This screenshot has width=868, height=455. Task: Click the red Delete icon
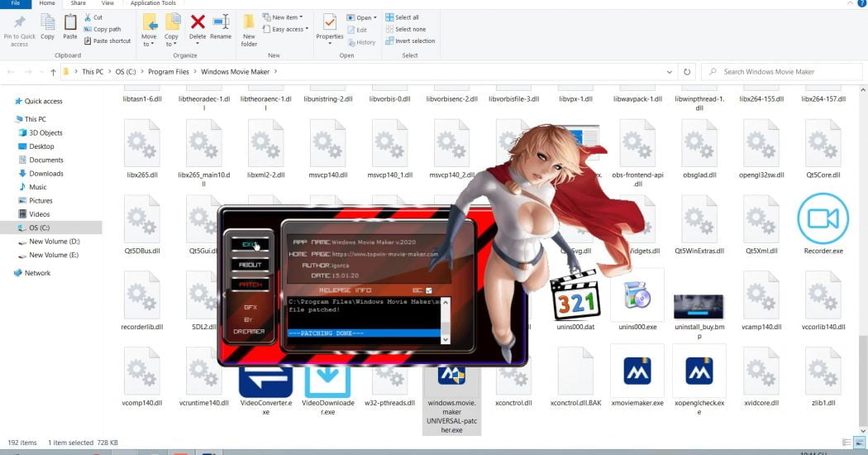point(198,22)
